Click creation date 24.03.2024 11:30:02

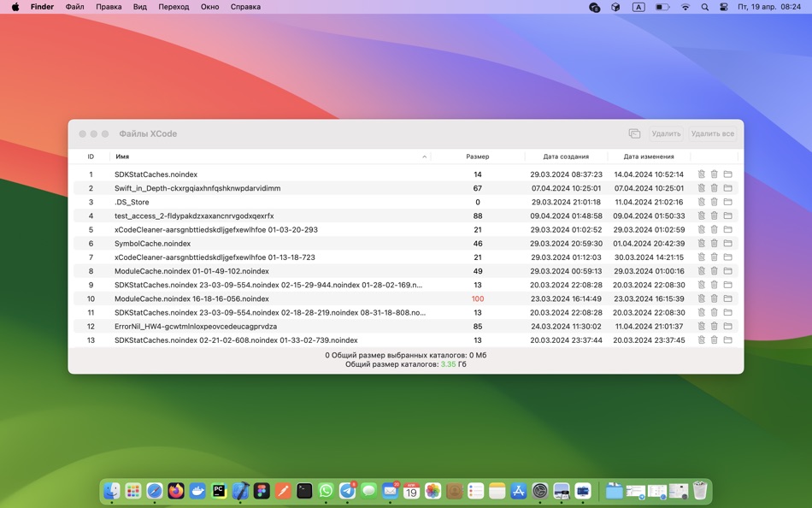click(x=566, y=327)
